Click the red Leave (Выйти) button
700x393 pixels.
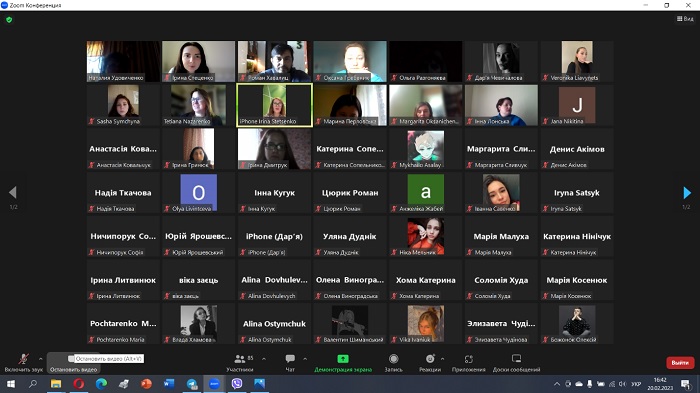(680, 363)
